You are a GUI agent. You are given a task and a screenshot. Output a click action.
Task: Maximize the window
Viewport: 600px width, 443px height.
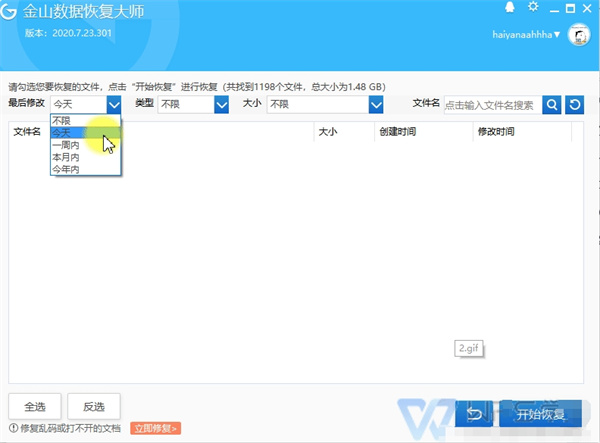[570, 8]
